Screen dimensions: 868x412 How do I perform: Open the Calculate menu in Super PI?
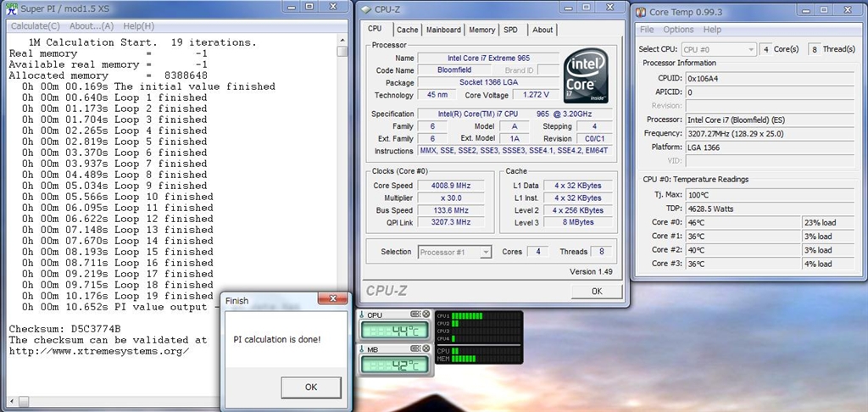tap(36, 26)
